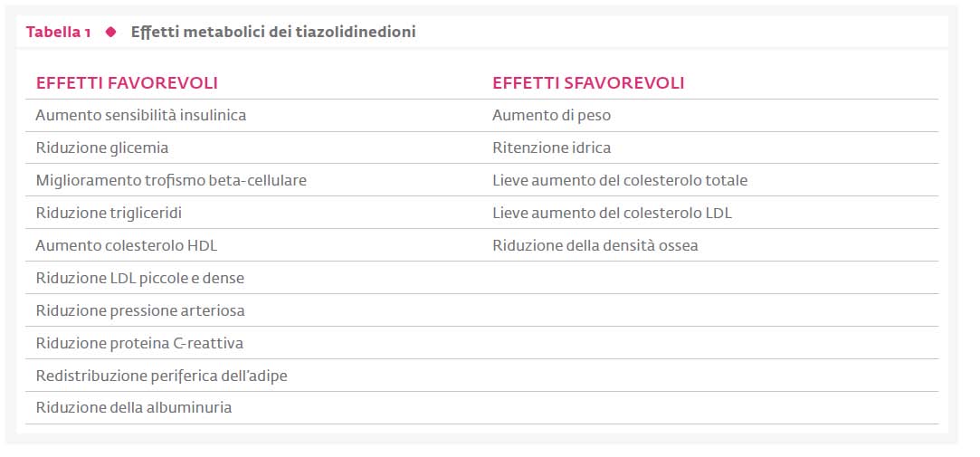Select the 'EFFETTI SFAVOREVOLI' column header
This screenshot has width=980, height=457.
click(x=588, y=83)
